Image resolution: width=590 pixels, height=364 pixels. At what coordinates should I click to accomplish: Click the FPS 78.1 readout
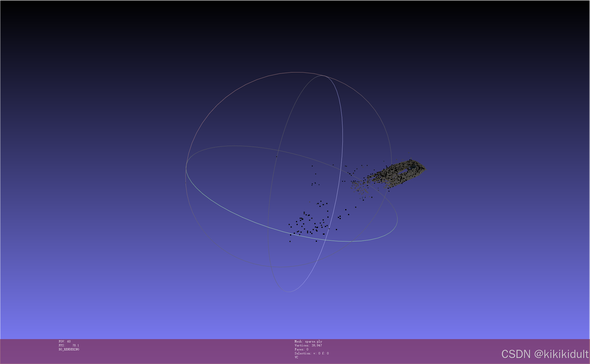pyautogui.click(x=69, y=345)
